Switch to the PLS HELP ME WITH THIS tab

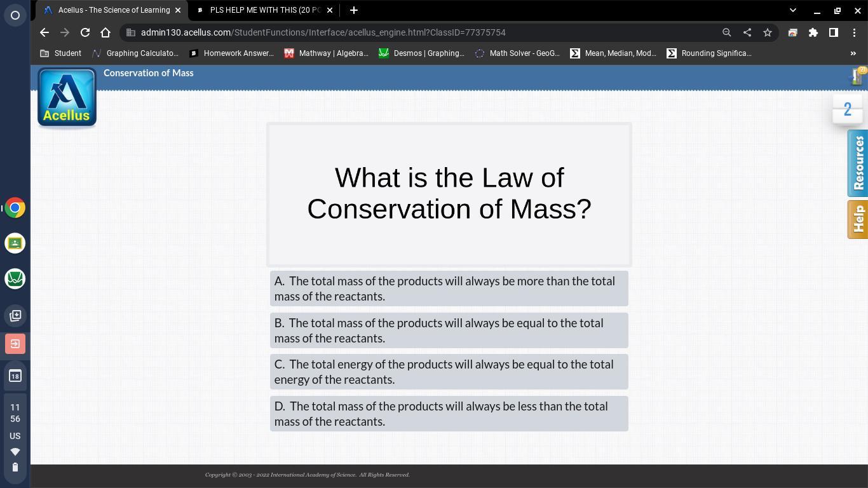[x=264, y=10]
